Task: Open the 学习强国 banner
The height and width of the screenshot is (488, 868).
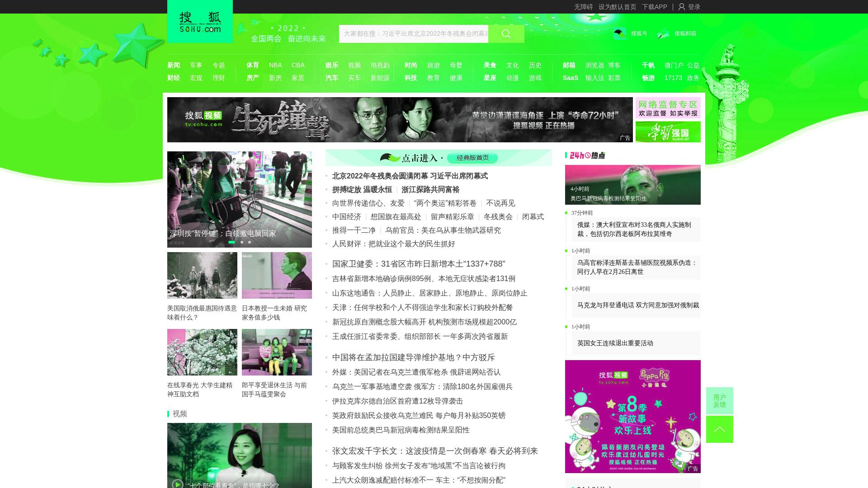Action: point(668,131)
